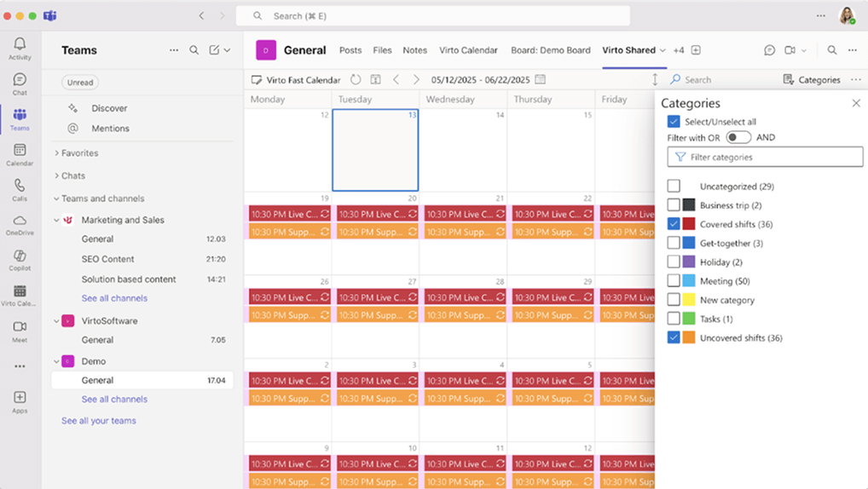Navigate back in Teams history
The width and height of the screenshot is (868, 489).
[201, 16]
